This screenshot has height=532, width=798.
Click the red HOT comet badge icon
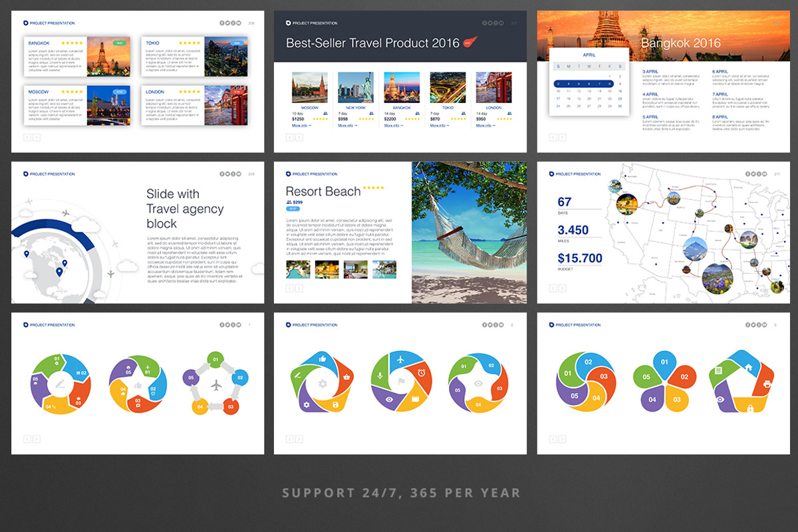click(x=471, y=43)
